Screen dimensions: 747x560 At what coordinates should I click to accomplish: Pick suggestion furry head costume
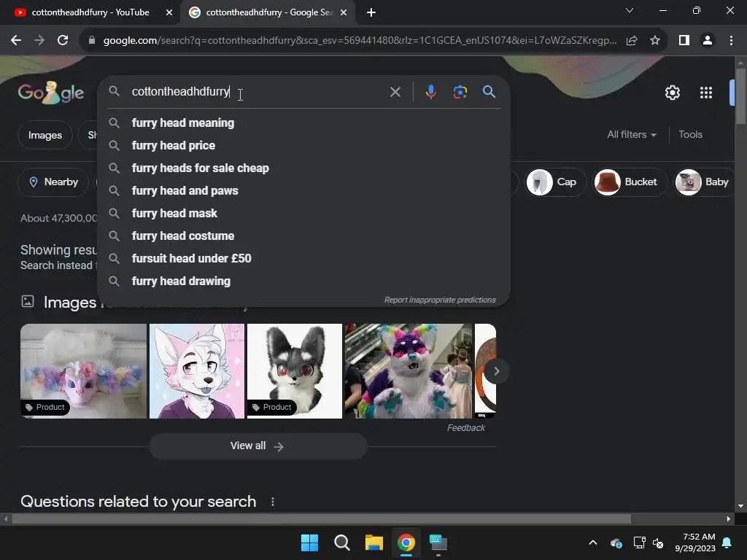[303, 236]
